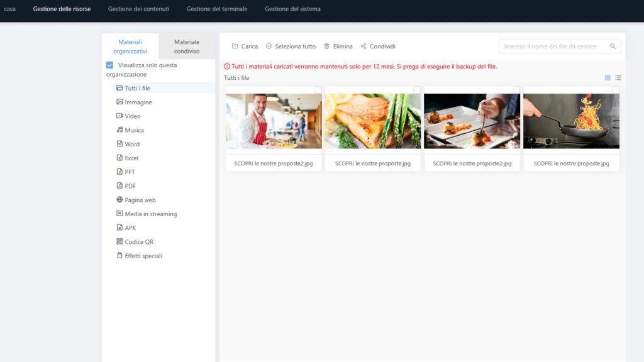Click the Condividi share icon
This screenshot has height=362, width=644.
364,47
